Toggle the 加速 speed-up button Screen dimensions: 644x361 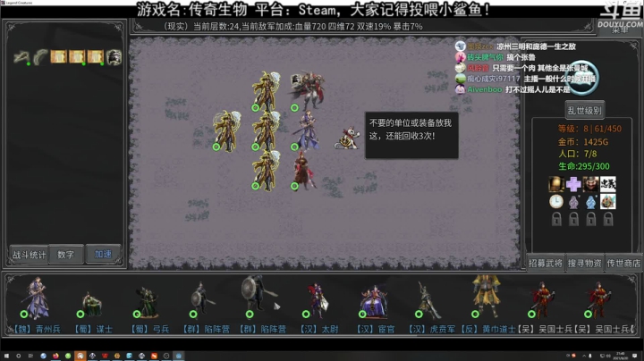[103, 255]
